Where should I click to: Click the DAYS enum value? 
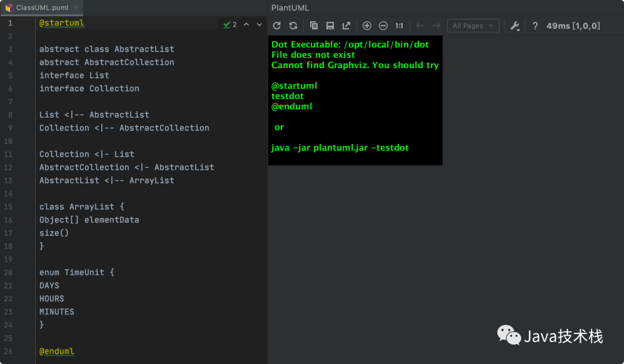coord(49,285)
